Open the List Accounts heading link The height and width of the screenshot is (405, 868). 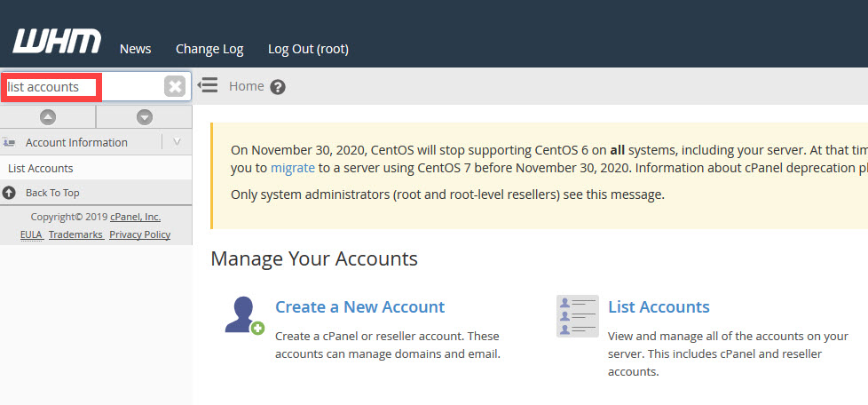659,307
